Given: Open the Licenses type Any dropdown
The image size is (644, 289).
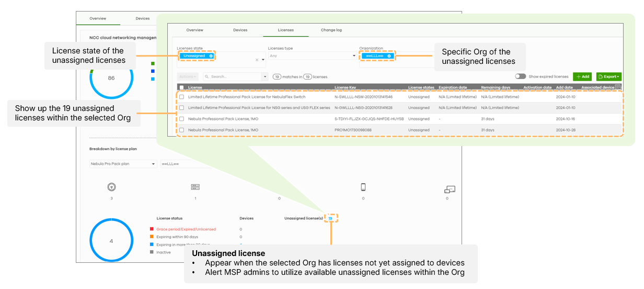Looking at the screenshot, I should [312, 55].
